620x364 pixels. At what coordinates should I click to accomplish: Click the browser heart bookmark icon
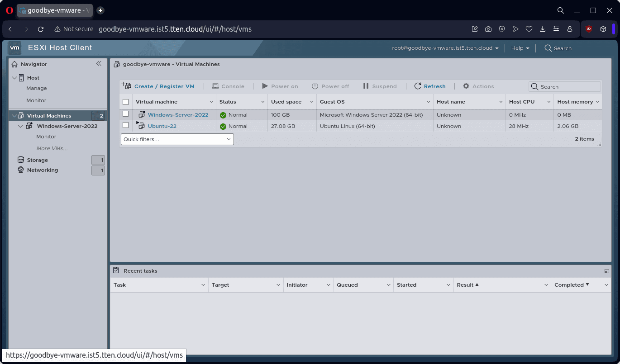pyautogui.click(x=529, y=29)
